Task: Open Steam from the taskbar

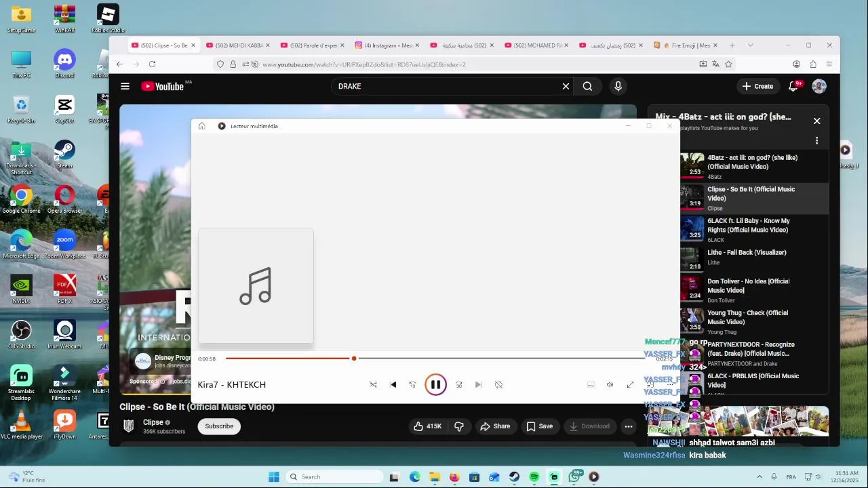Action: click(x=514, y=477)
